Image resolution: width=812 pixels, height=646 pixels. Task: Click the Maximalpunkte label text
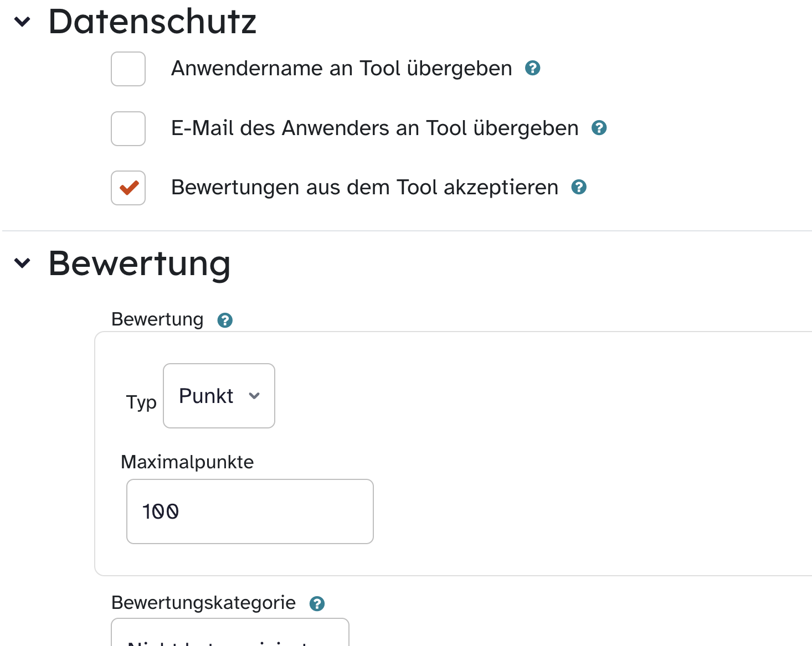pos(187,462)
